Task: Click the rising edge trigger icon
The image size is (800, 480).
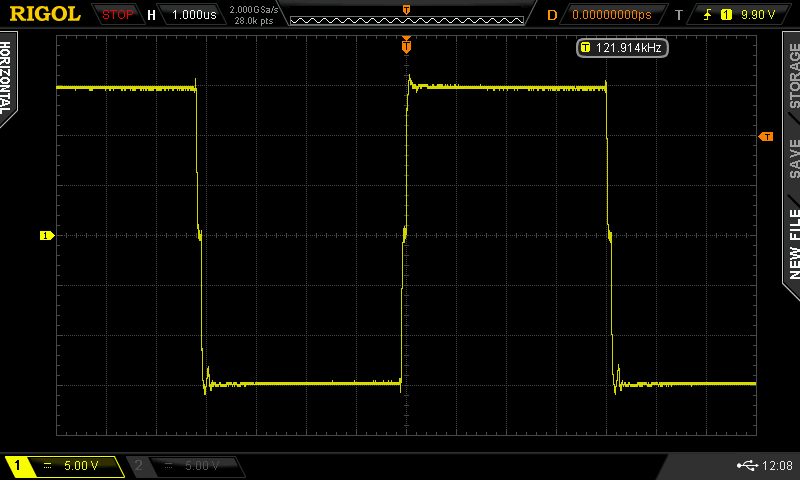Action: click(x=706, y=15)
